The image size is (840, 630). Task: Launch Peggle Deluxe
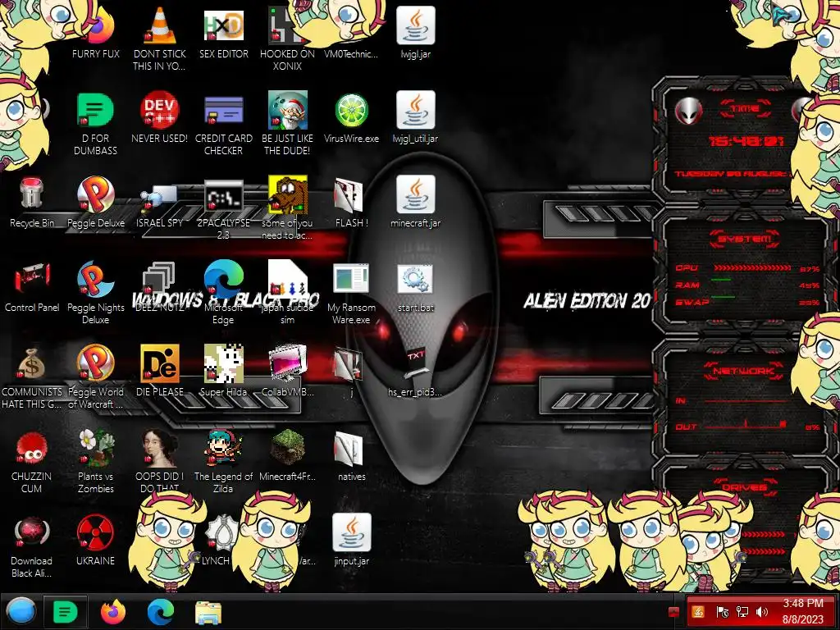pos(96,194)
